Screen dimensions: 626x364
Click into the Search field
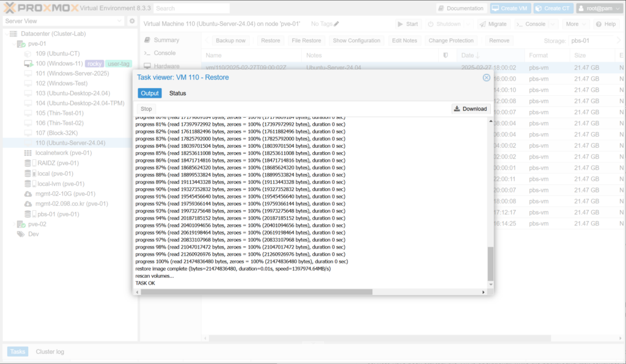[191, 9]
